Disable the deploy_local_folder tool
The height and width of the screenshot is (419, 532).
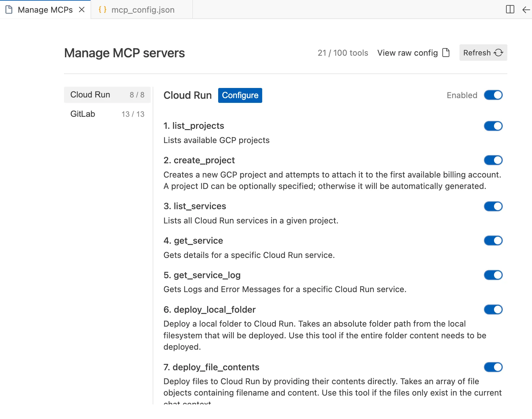[x=493, y=310]
